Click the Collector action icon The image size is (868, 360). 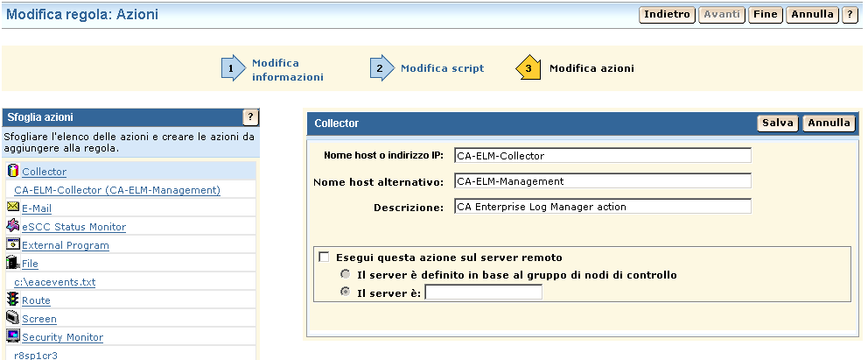(x=12, y=171)
